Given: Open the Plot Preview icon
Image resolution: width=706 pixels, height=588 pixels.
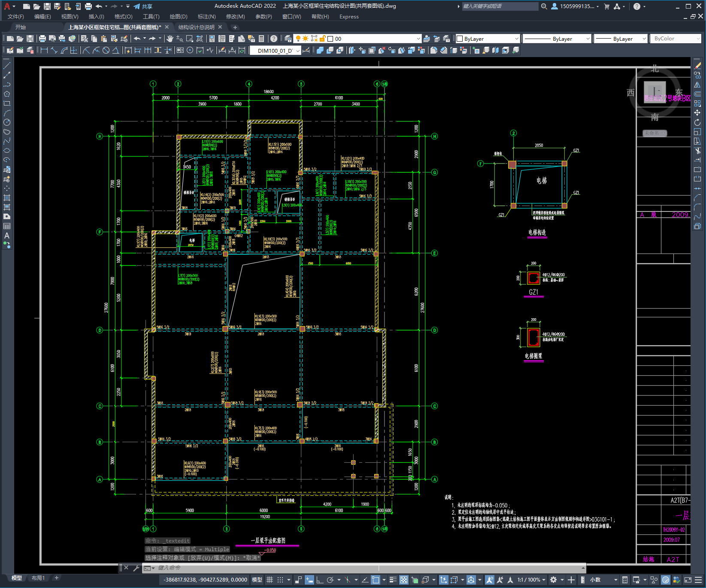Looking at the screenshot, I should click(52, 39).
